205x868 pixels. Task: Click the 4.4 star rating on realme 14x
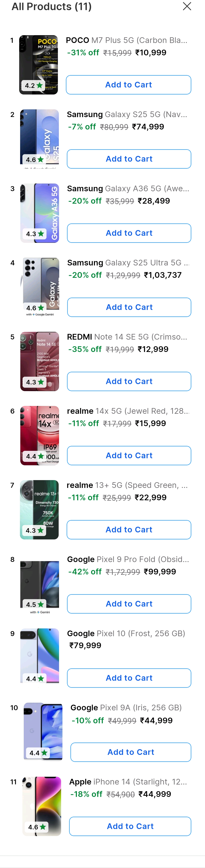pyautogui.click(x=35, y=456)
